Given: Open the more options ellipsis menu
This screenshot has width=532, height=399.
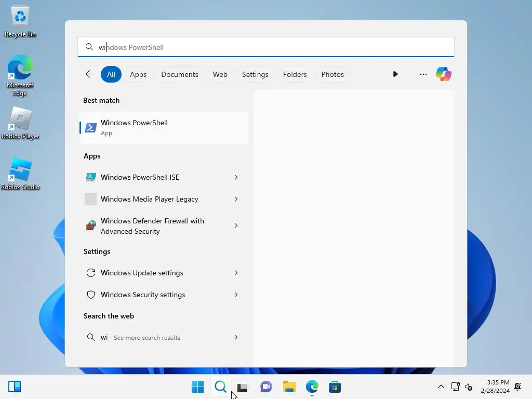Looking at the screenshot, I should [423, 74].
